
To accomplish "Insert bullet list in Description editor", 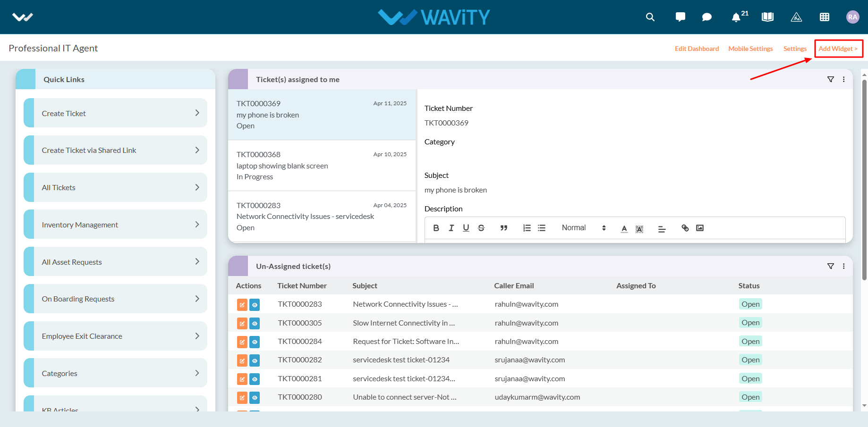I will tap(542, 228).
